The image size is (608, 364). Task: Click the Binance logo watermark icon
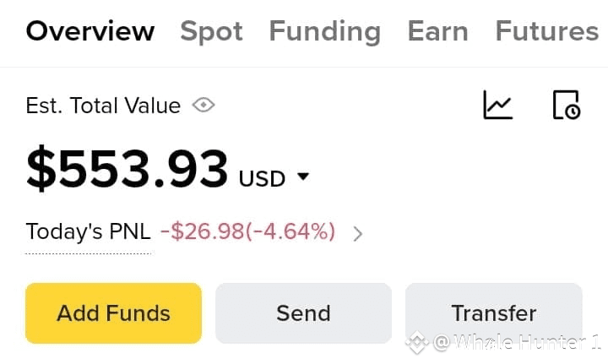tap(417, 343)
